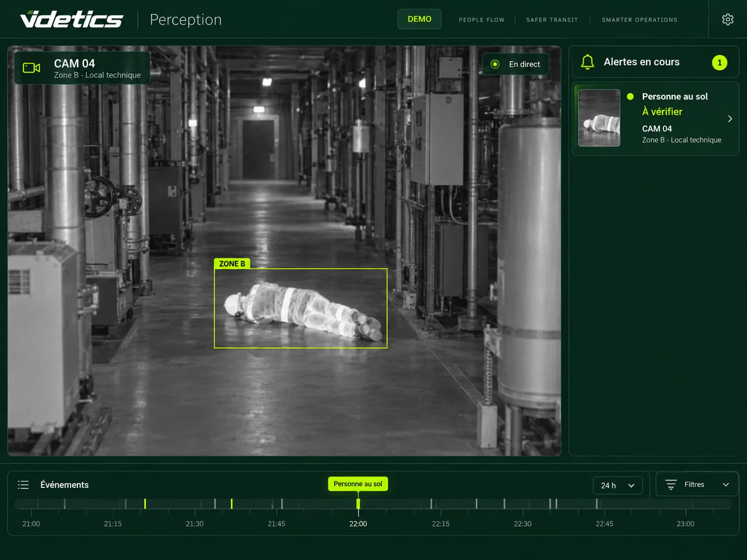The height and width of the screenshot is (560, 747).
Task: Click the alert thumbnail of the fallen person
Action: point(599,118)
